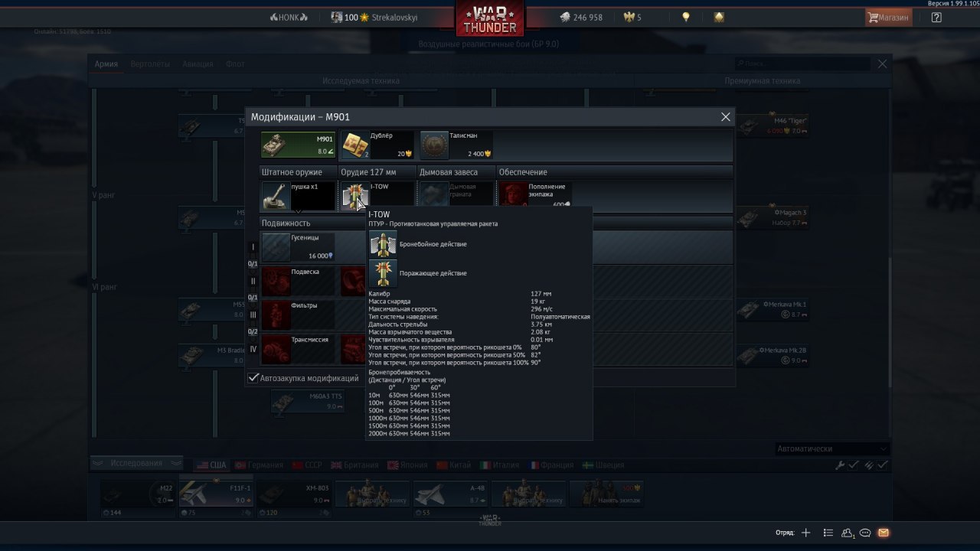Select the Италия nation tab
Viewport: 980px width, 551px height.
pyautogui.click(x=499, y=465)
